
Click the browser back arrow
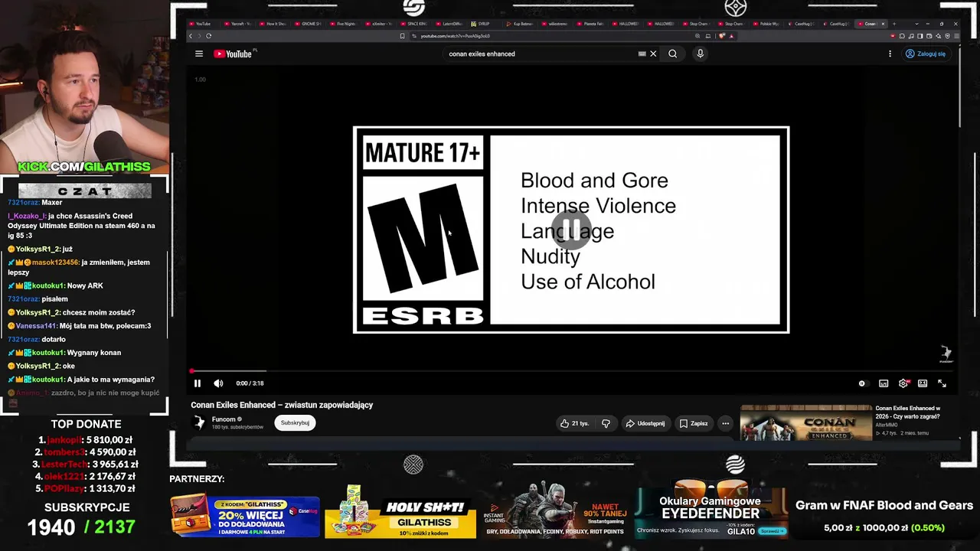tap(191, 36)
